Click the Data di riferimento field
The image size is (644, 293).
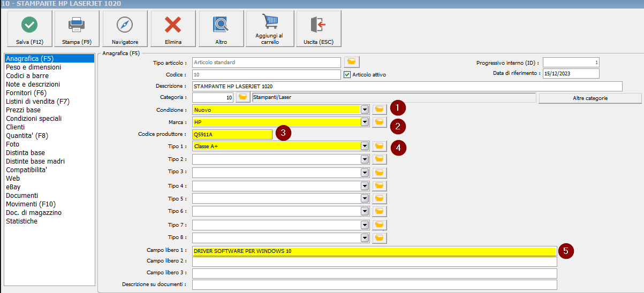(x=571, y=73)
